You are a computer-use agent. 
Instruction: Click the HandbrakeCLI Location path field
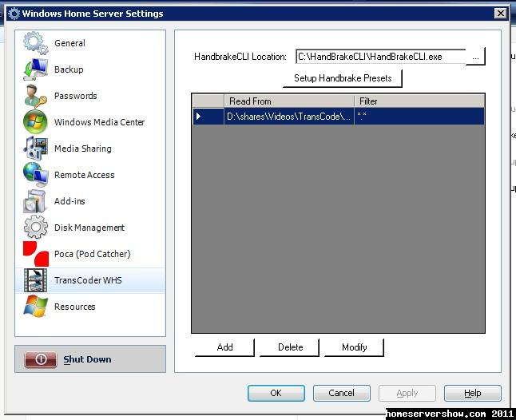(x=381, y=57)
